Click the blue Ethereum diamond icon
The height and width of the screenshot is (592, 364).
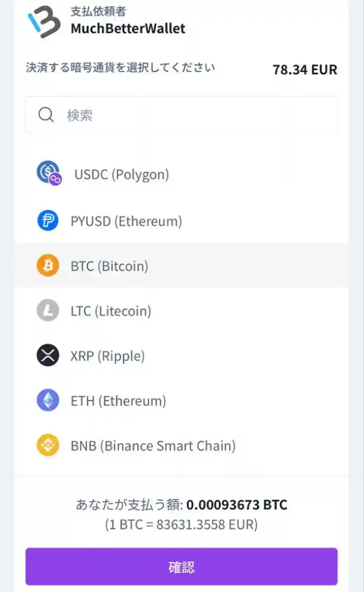pos(48,401)
